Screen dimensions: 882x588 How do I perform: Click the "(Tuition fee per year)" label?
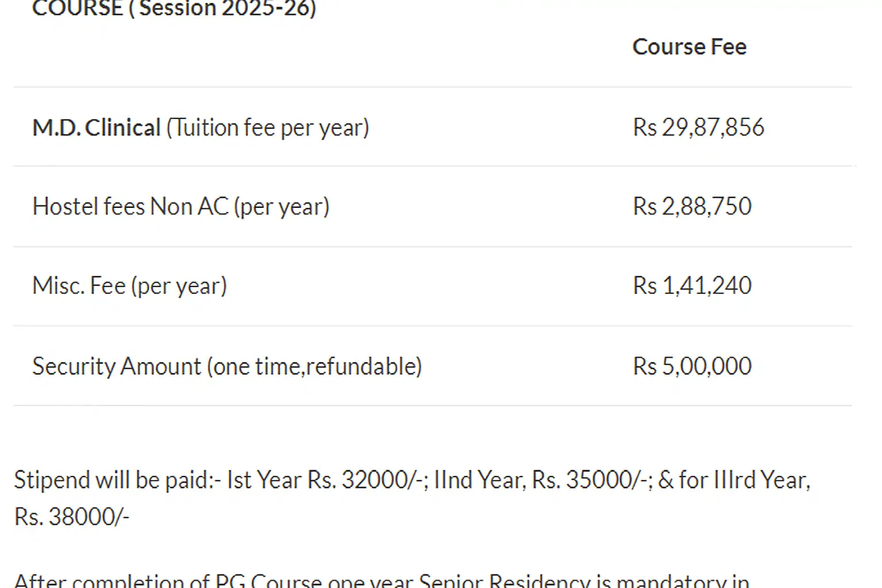[268, 127]
